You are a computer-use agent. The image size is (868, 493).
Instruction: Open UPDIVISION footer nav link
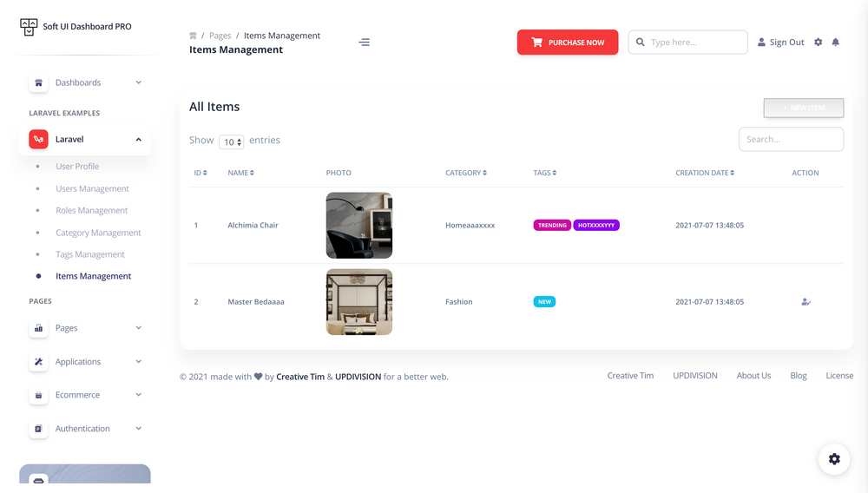tap(694, 376)
